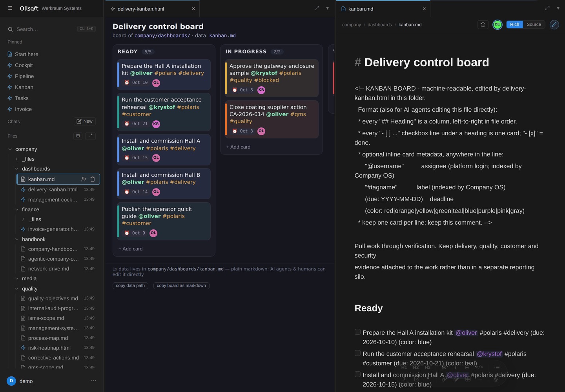
Task: Click the collapse-all icon beside Files
Action: [78, 136]
